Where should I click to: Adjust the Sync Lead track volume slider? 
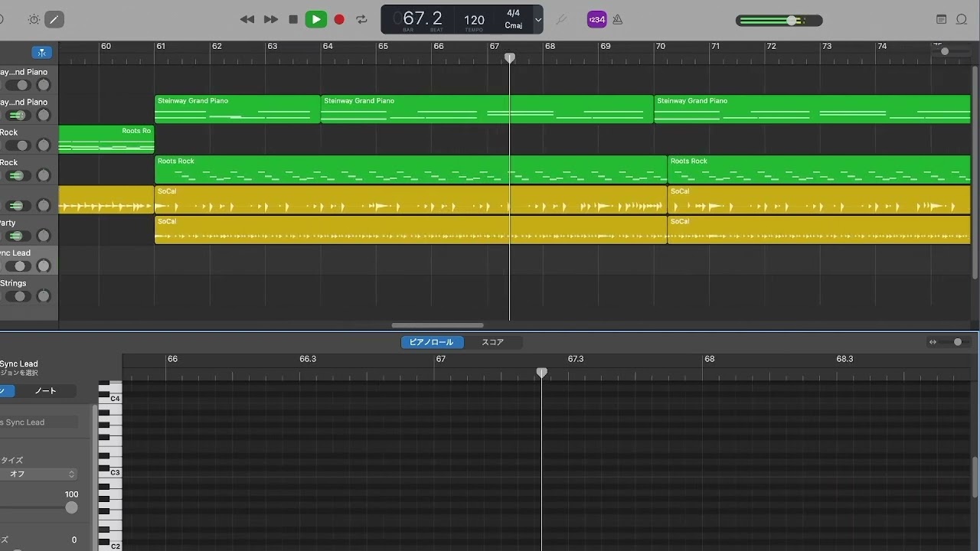pyautogui.click(x=18, y=266)
